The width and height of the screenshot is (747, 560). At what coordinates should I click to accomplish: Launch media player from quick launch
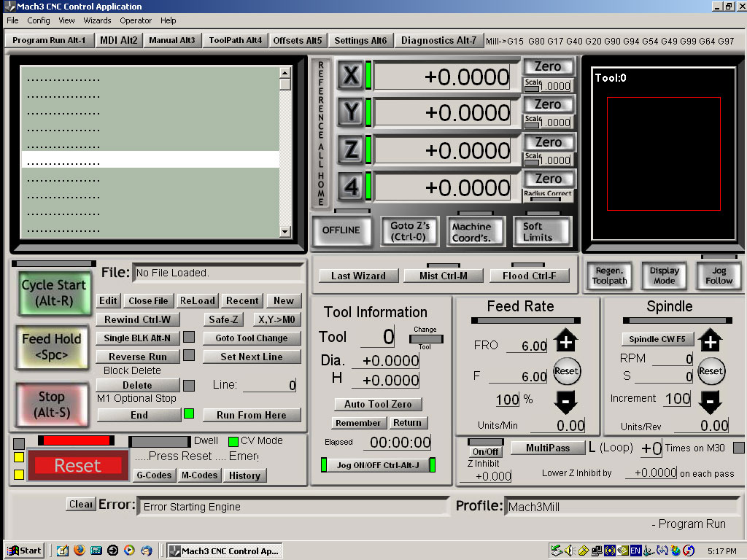coord(129,551)
